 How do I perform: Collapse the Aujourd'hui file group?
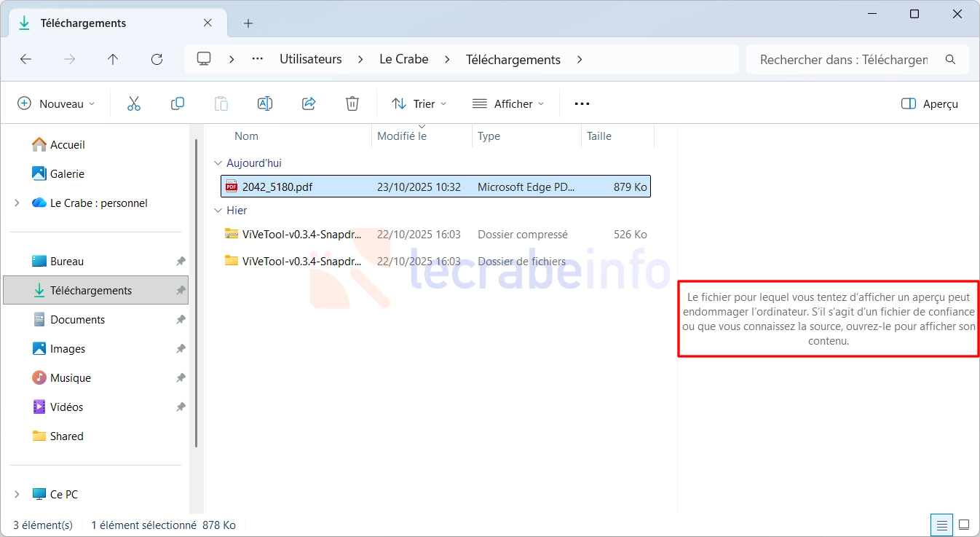[x=217, y=163]
